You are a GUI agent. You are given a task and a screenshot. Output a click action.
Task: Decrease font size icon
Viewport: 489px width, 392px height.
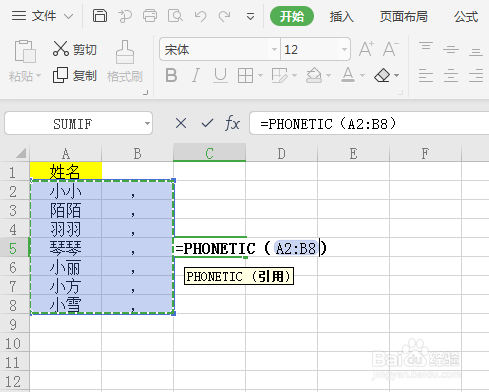tap(390, 49)
